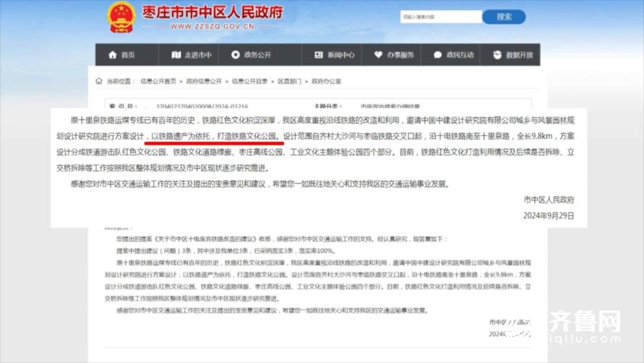Click the speech bubble icon beside 政民互动
Viewport: 644px width, 363px height.
[438, 55]
